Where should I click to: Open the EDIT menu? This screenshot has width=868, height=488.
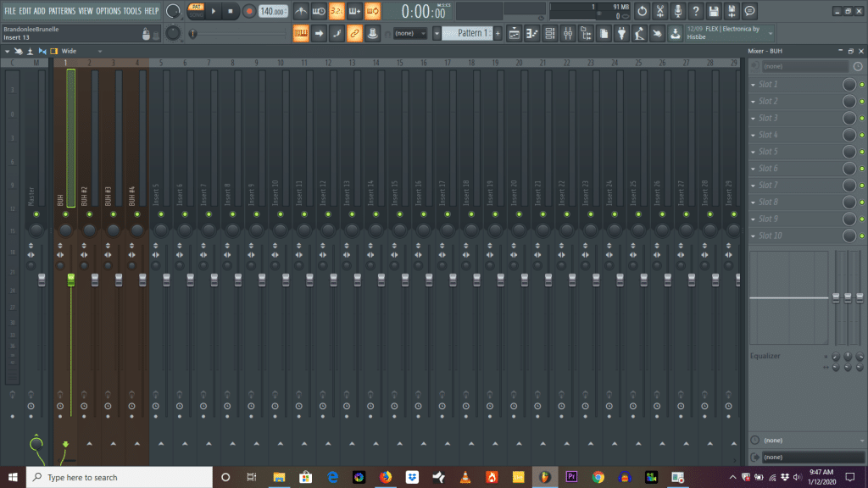point(25,11)
